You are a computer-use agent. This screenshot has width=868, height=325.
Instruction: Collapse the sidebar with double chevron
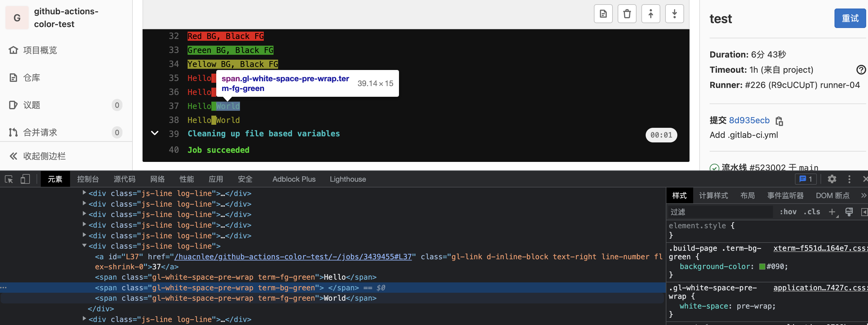coord(13,156)
